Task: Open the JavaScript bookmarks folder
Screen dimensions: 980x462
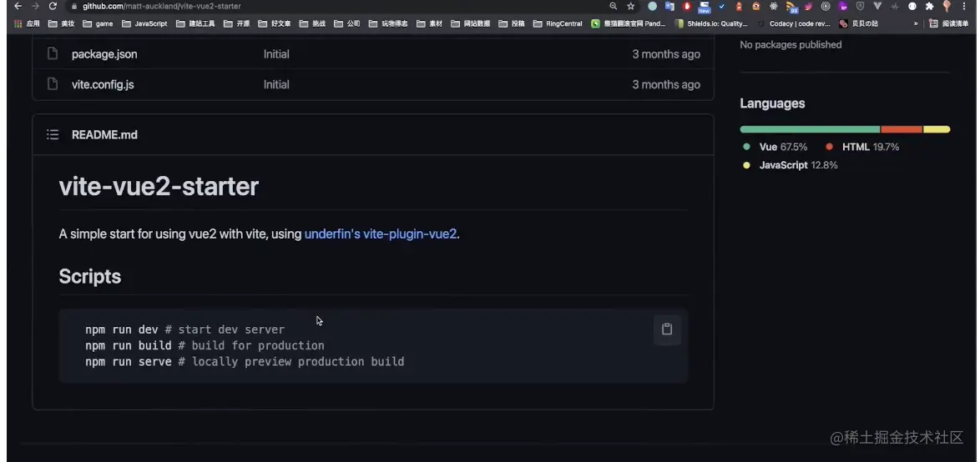Action: (x=144, y=23)
